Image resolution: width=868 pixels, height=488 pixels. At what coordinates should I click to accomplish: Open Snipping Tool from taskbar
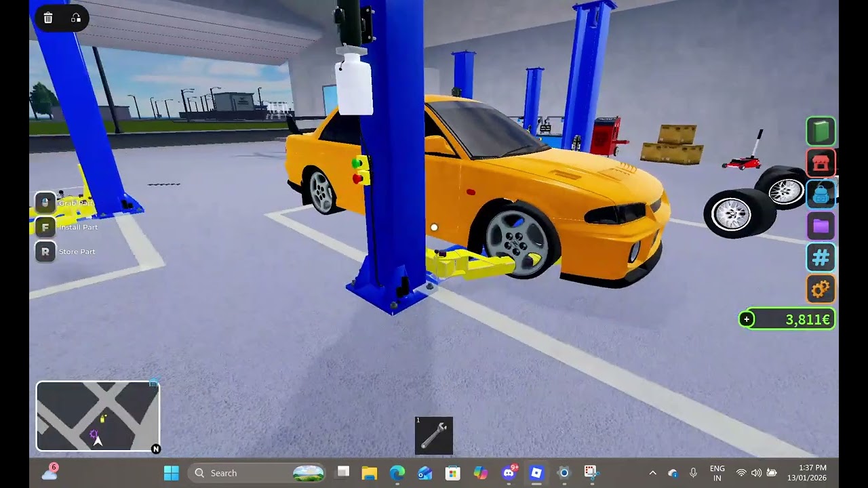click(591, 473)
